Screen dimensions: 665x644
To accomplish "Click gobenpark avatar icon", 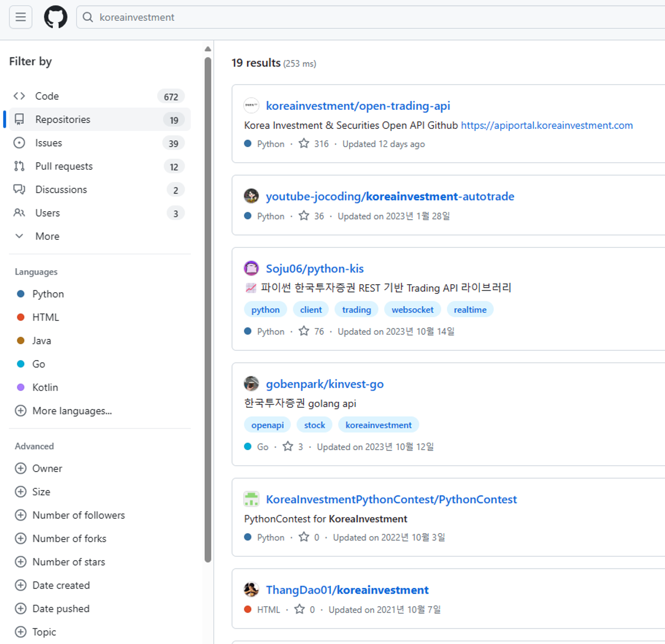I will pyautogui.click(x=251, y=383).
